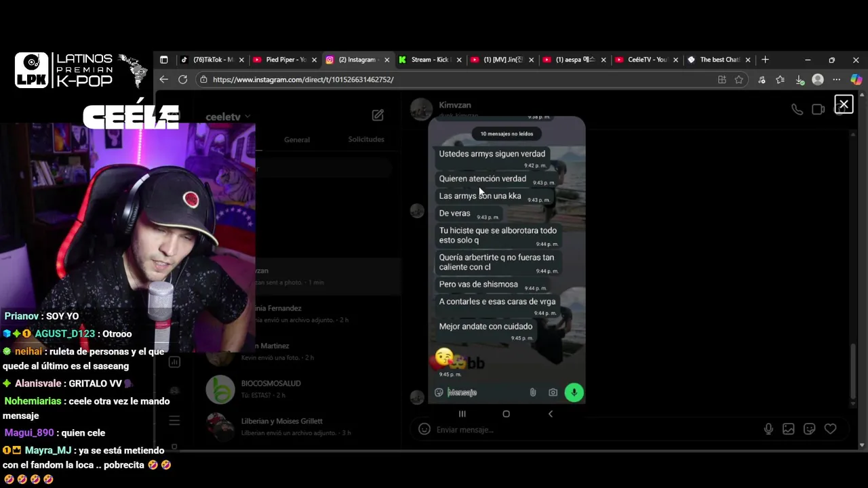Add this page to favorites with star icon
The image size is (868, 488).
738,79
